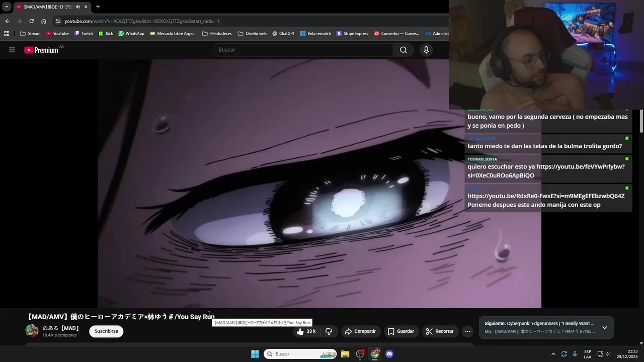644x362 pixels.
Task: Open the のある【MAD】channel avatar
Action: pyautogui.click(x=32, y=331)
